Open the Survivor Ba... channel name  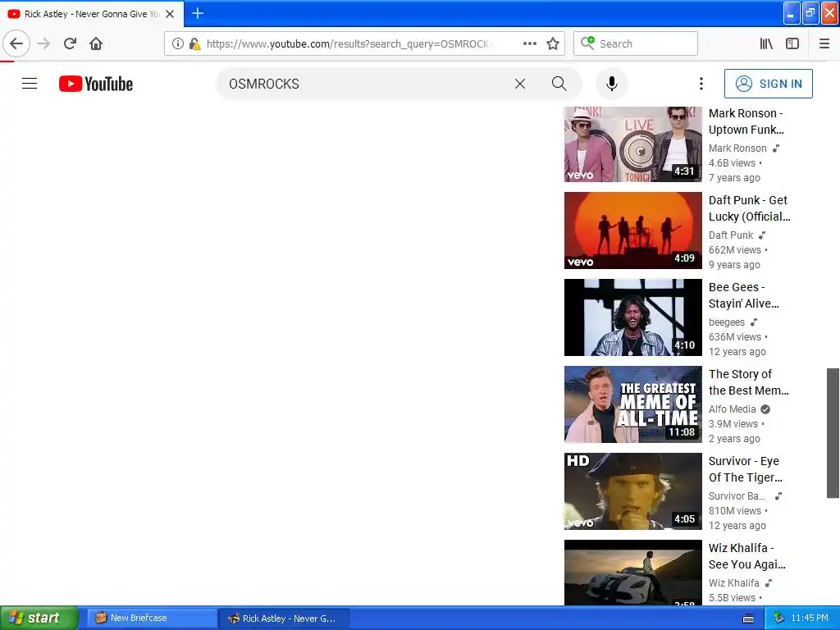(x=737, y=496)
